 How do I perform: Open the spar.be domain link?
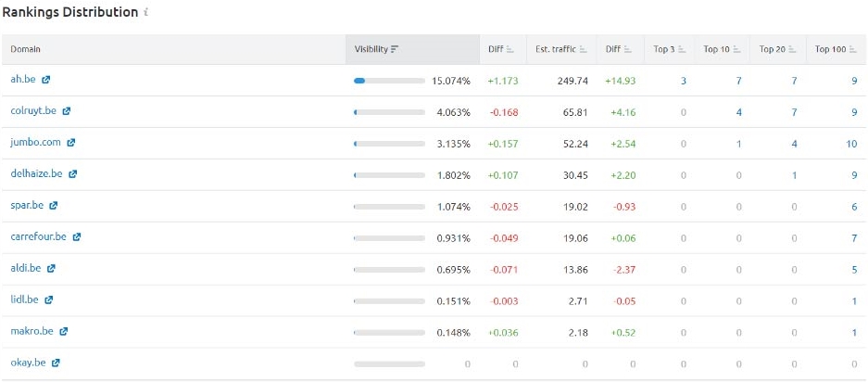click(x=27, y=205)
